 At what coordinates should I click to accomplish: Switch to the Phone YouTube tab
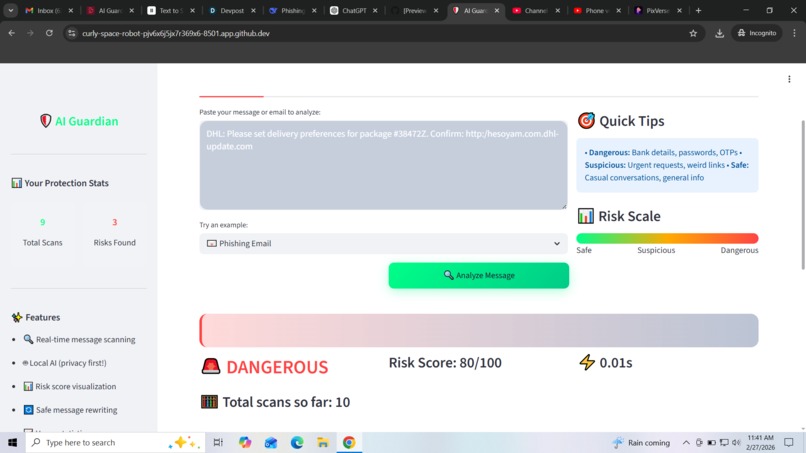598,10
